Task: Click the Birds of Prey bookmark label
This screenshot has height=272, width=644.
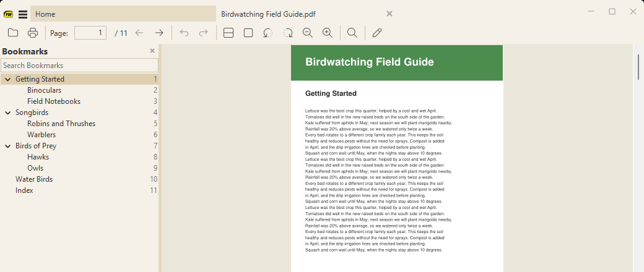Action: point(36,146)
